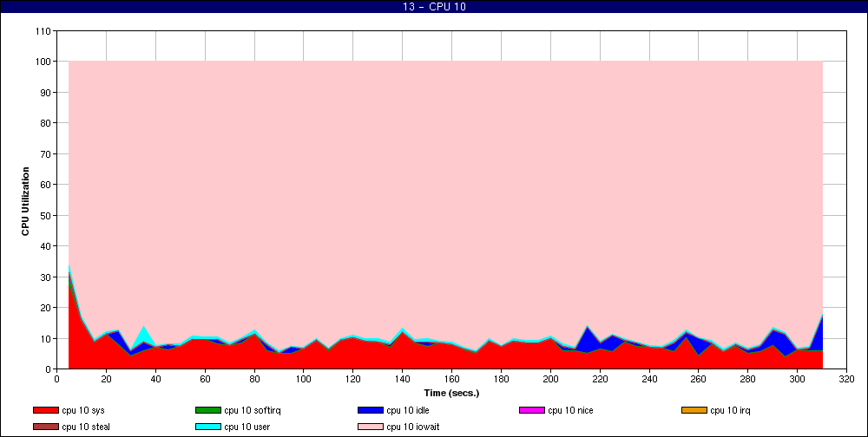Click the x-axis tick label 200

(x=550, y=379)
